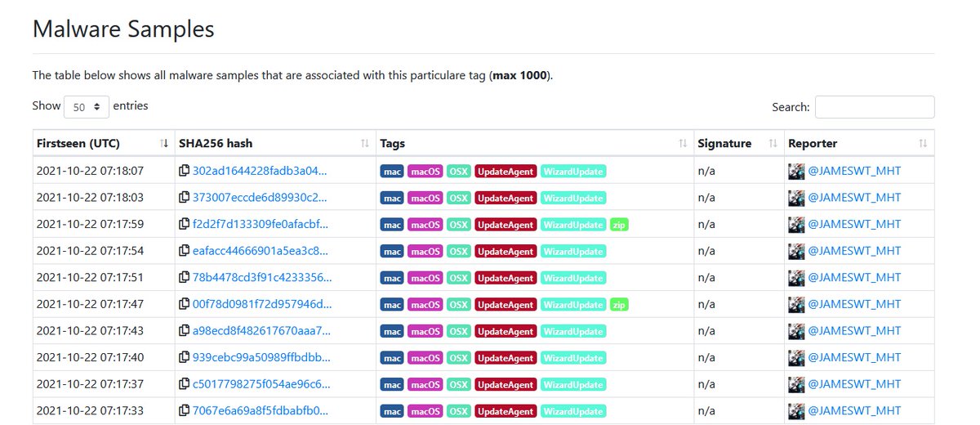
Task: Sort table by Firstseen (UTC) column
Action: [x=103, y=143]
